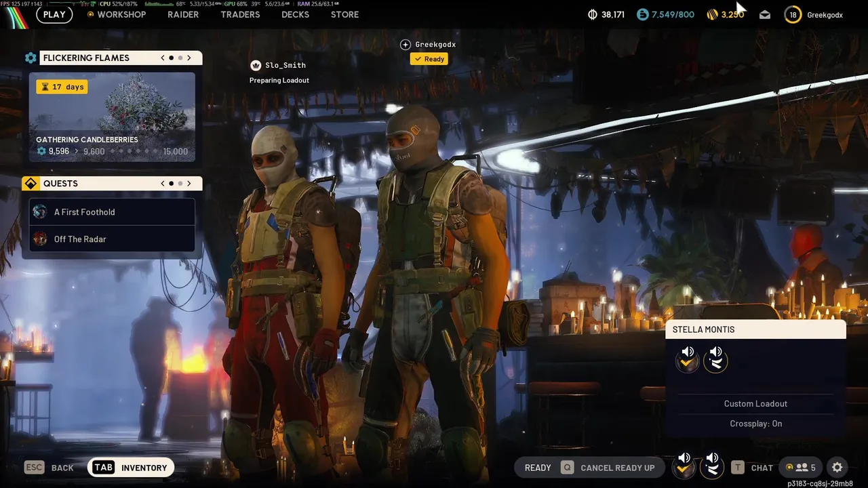The height and width of the screenshot is (488, 868).
Task: Open the A First Foothold quest
Action: [x=112, y=211]
